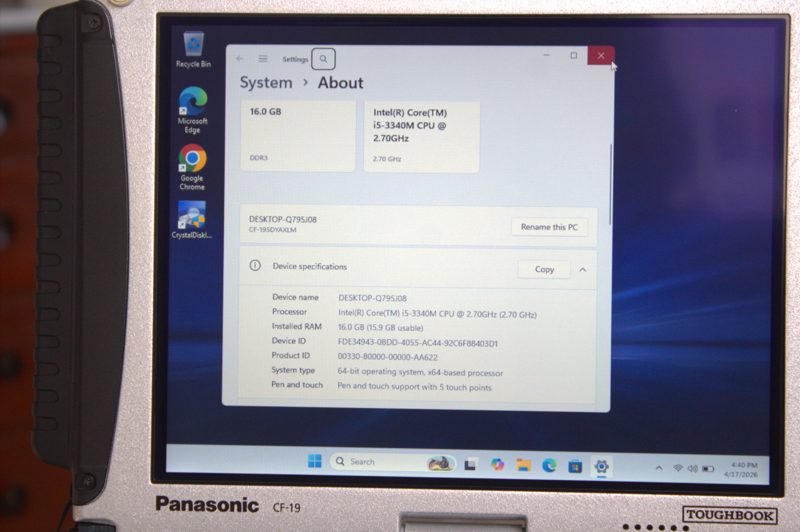
Task: Open Task View on the taskbar
Action: 470,465
